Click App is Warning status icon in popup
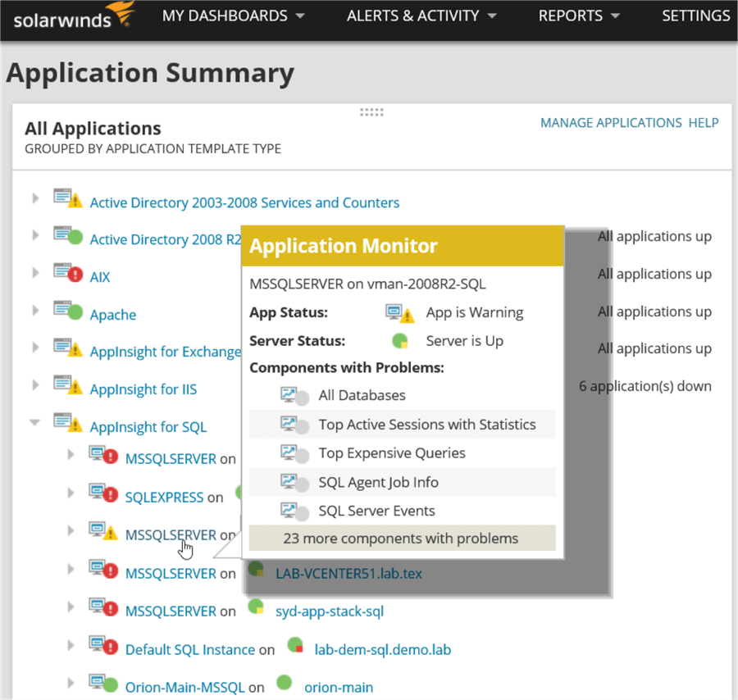Viewport: 738px width, 700px height. tap(400, 313)
